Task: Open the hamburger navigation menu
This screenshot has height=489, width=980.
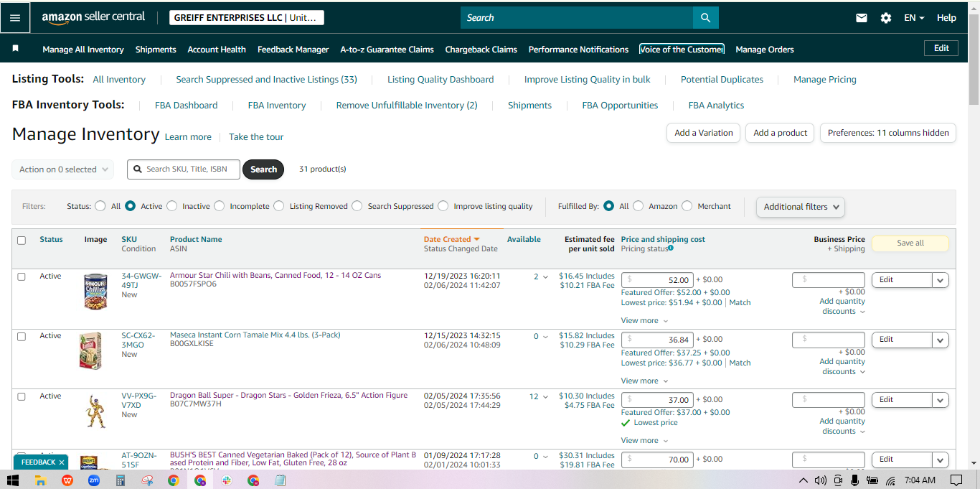Action: (x=15, y=18)
